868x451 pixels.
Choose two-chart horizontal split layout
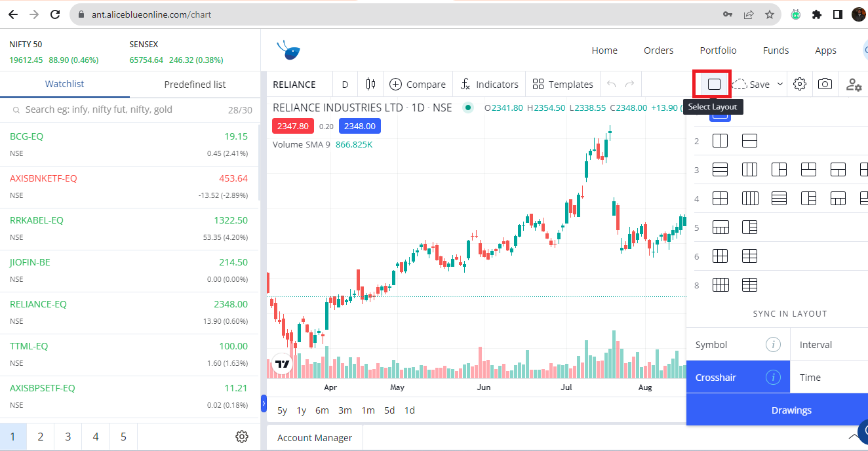tap(749, 141)
